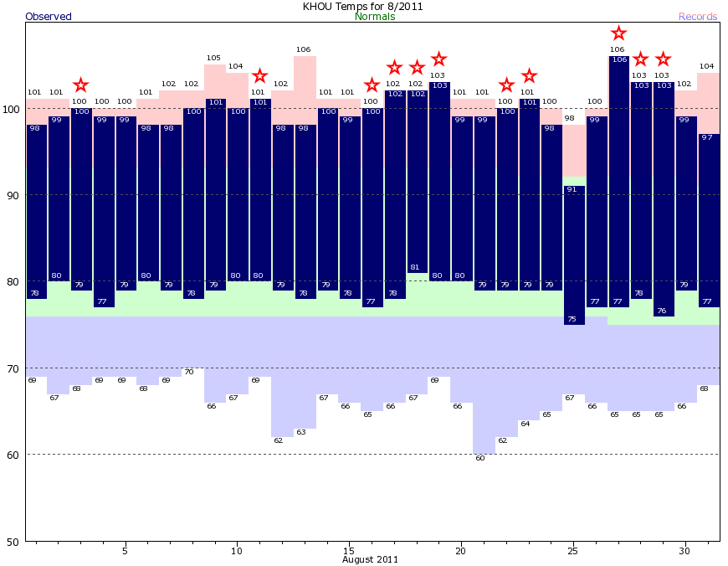Pick the red star above August 17
This screenshot has width=728, height=566.
click(x=395, y=67)
